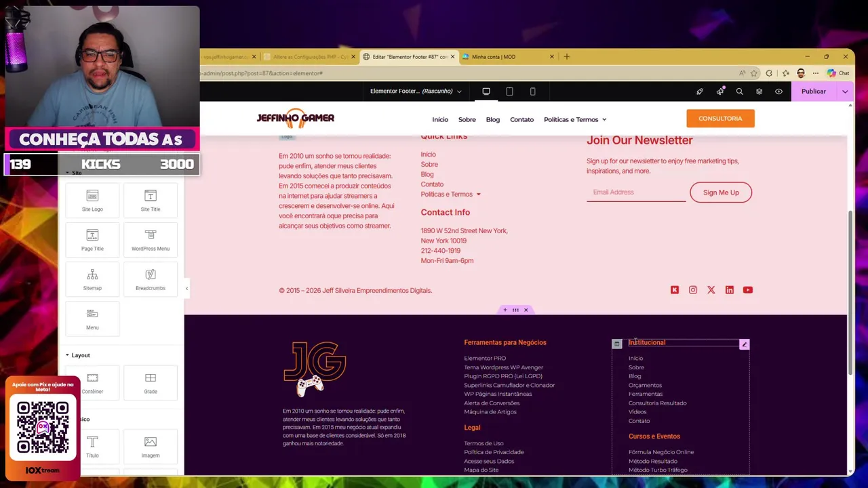Collapse the widget panel arrow
Screen dimensions: 868x488
coord(186,289)
